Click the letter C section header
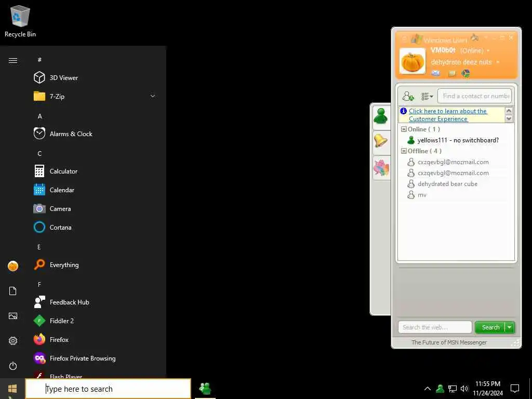 (x=39, y=153)
